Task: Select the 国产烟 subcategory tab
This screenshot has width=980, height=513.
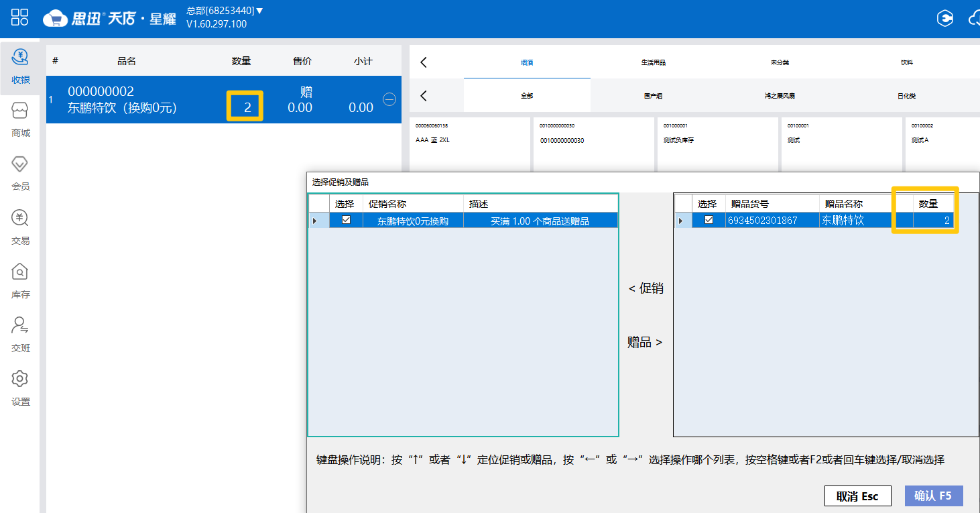Action: click(x=653, y=96)
